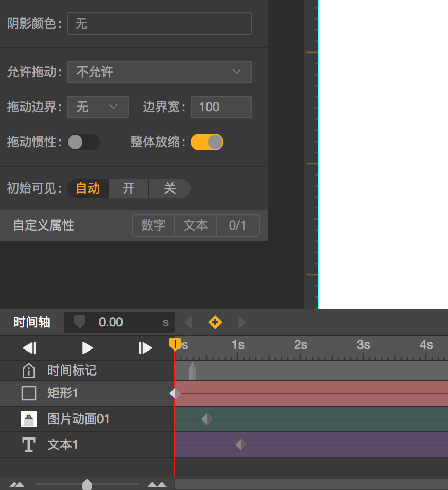Add a 数字 custom attribute
The width and height of the screenshot is (448, 490).
click(153, 225)
